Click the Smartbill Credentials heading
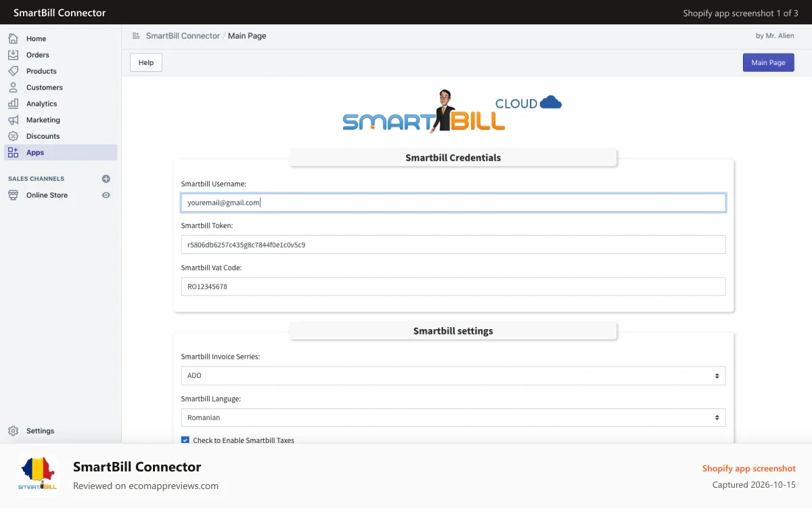Screen dimensions: 812x508 tap(453, 158)
